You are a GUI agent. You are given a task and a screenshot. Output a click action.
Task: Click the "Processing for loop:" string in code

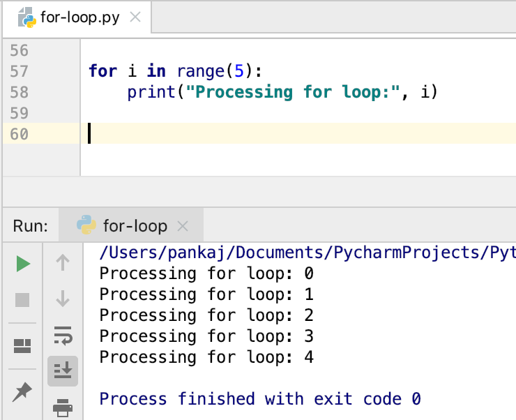coord(293,92)
